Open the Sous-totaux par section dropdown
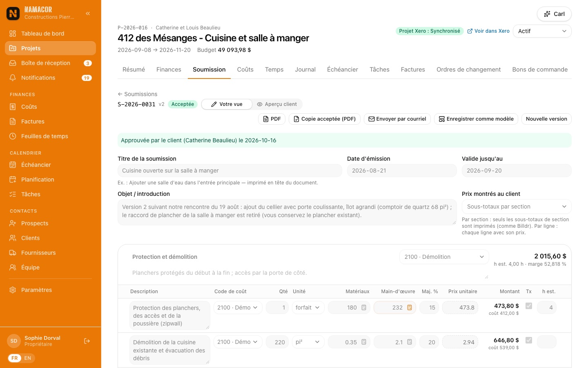The width and height of the screenshot is (588, 368). 517,206
